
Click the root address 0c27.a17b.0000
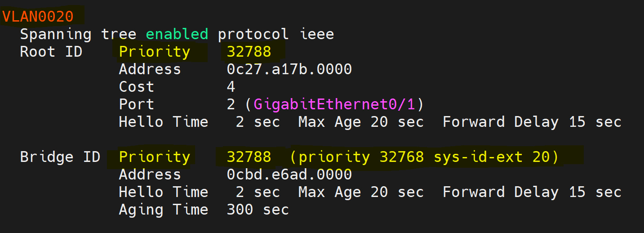point(289,69)
